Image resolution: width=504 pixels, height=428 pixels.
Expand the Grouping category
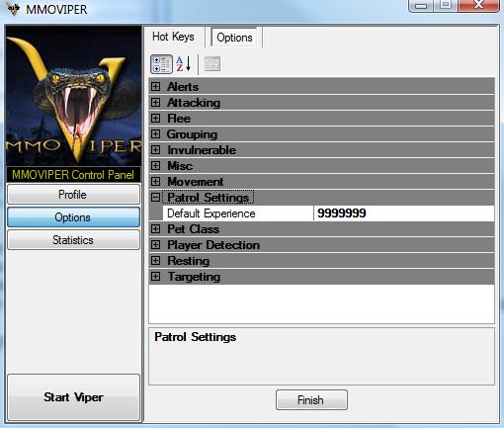155,134
